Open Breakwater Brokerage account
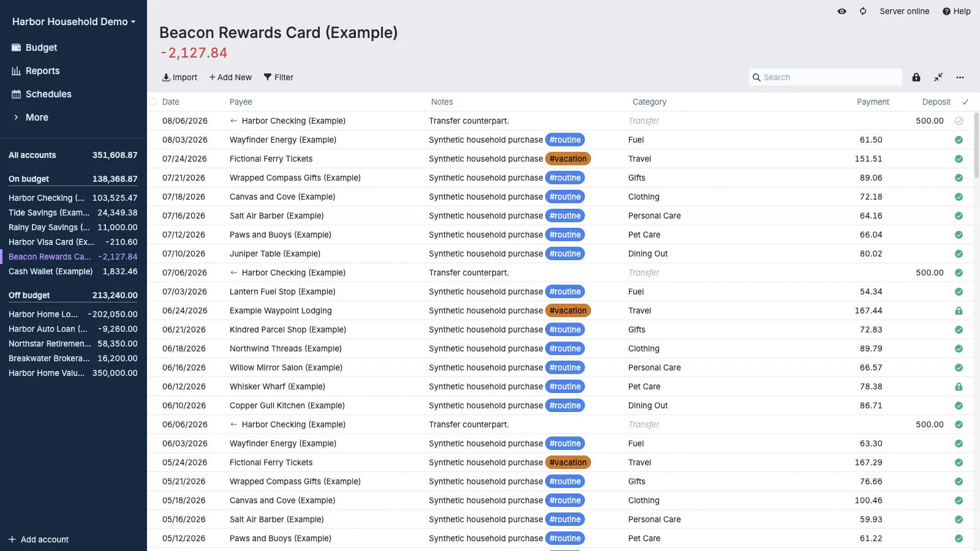 click(73, 358)
